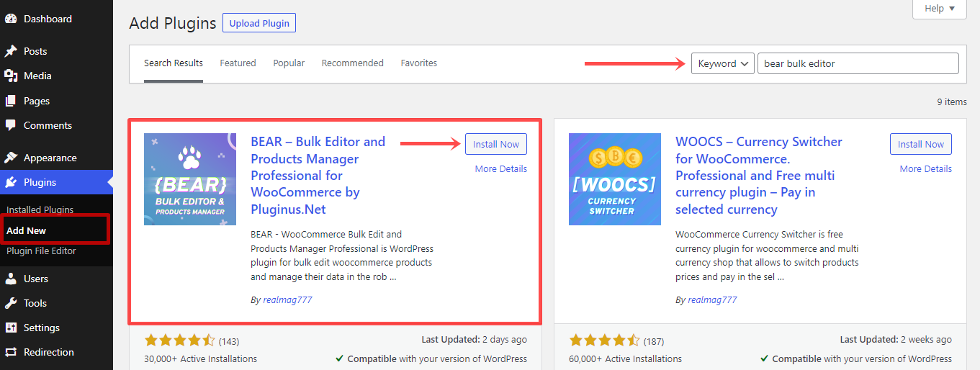Image resolution: width=980 pixels, height=370 pixels.
Task: Click the Comments bubble icon
Action: tap(11, 125)
